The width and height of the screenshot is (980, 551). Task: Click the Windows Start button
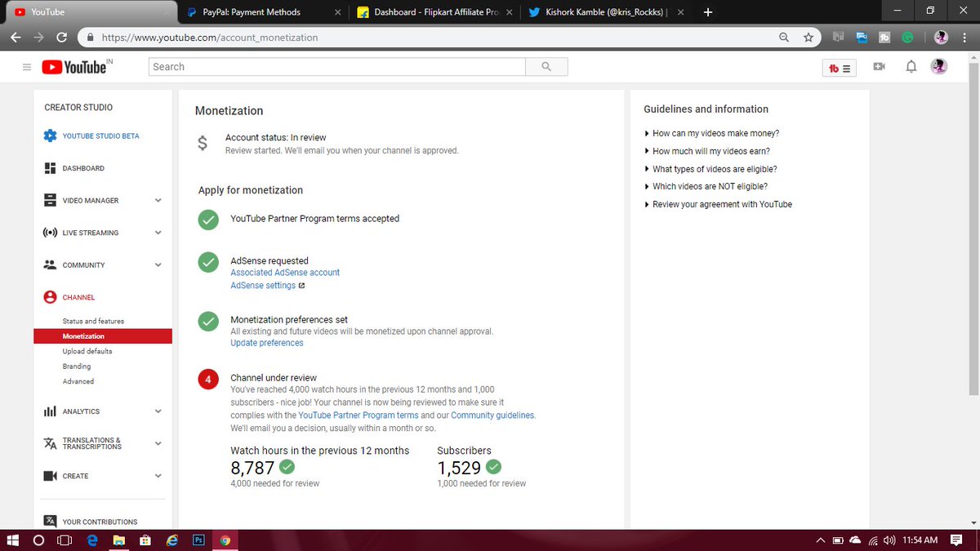tap(12, 540)
